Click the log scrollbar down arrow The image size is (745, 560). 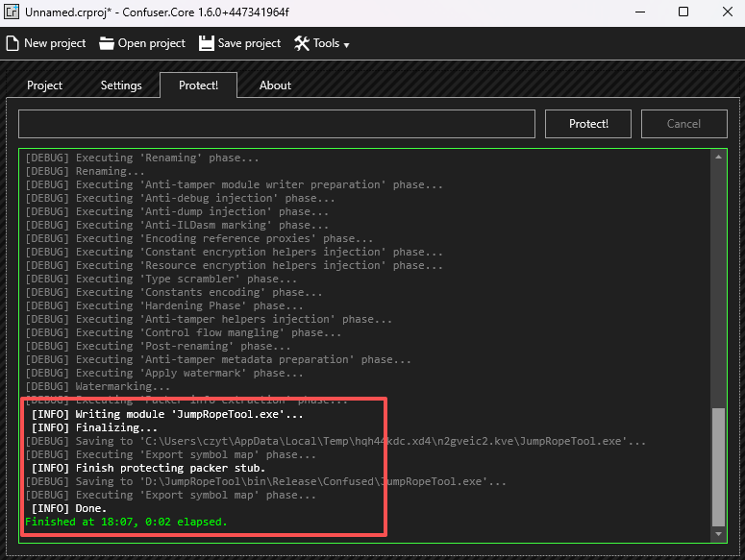click(718, 533)
